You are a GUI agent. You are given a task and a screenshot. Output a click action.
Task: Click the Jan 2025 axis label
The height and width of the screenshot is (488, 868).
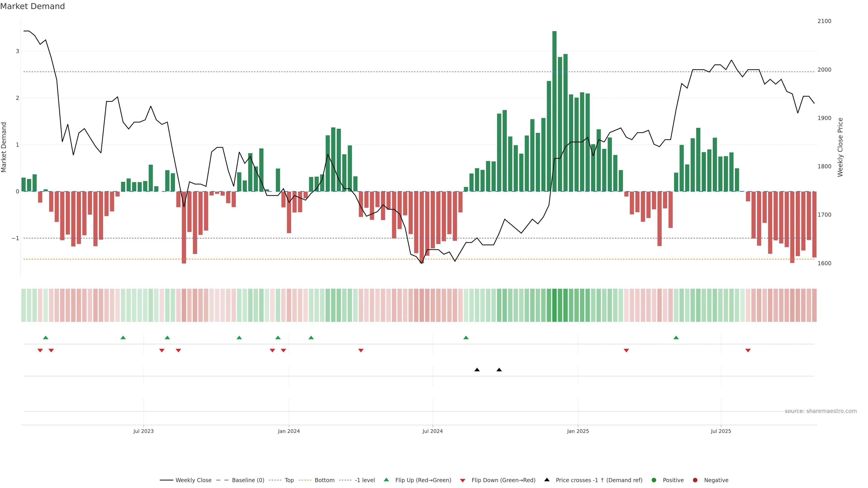pyautogui.click(x=578, y=431)
